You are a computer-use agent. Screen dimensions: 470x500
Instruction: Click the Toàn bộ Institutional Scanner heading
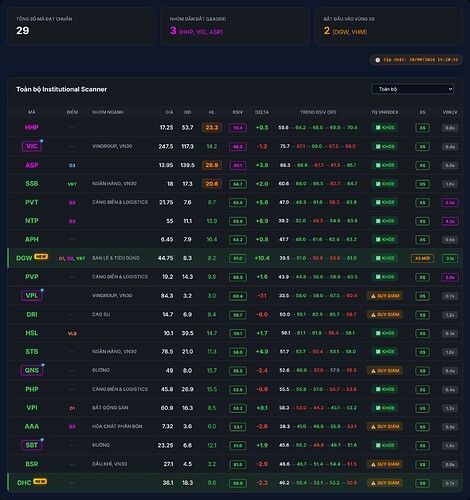click(62, 89)
